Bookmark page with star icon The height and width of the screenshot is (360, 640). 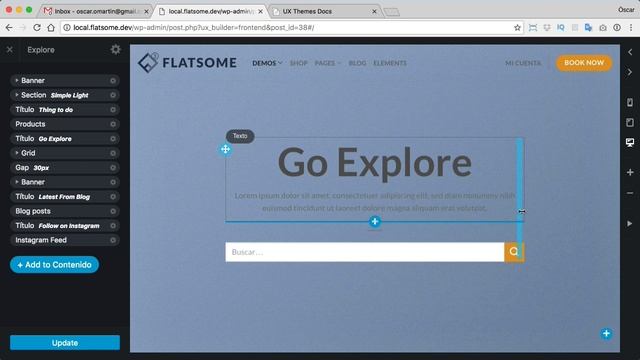click(x=518, y=27)
